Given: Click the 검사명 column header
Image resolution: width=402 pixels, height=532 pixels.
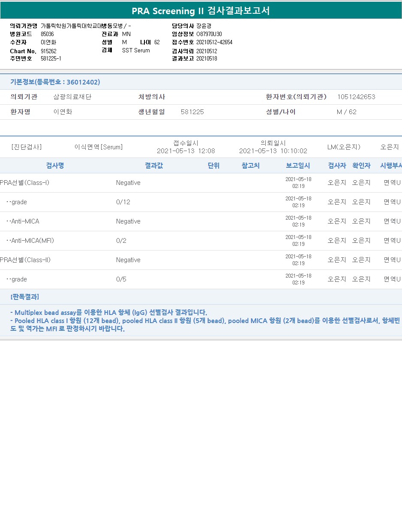Looking at the screenshot, I should coord(55,166).
